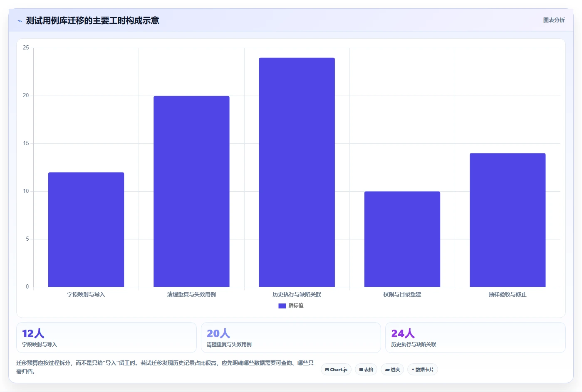Click the y-axis value 20
This screenshot has width=582, height=392.
[26, 96]
